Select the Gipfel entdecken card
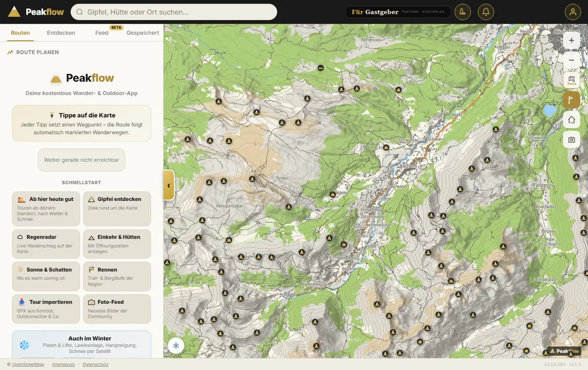The image size is (588, 370). [117, 209]
